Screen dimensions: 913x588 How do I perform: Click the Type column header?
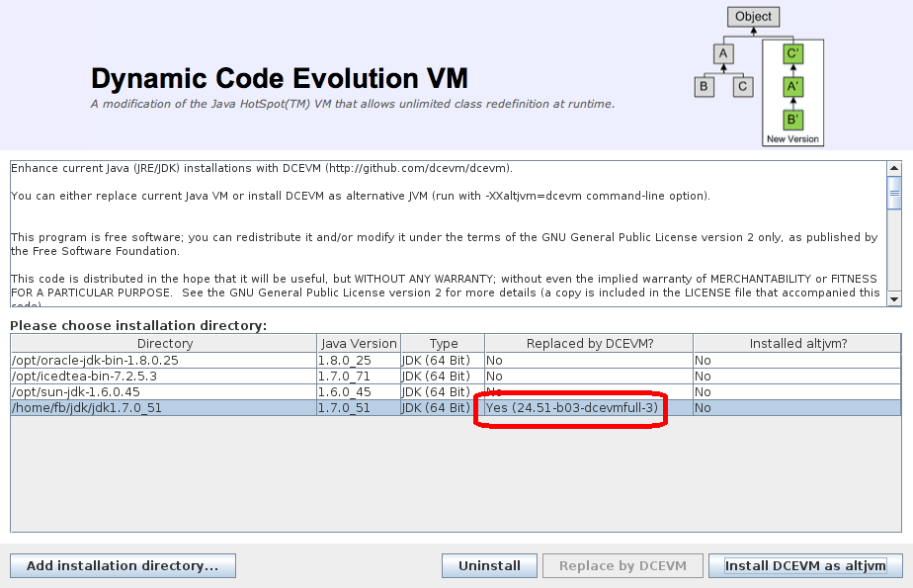pos(443,344)
